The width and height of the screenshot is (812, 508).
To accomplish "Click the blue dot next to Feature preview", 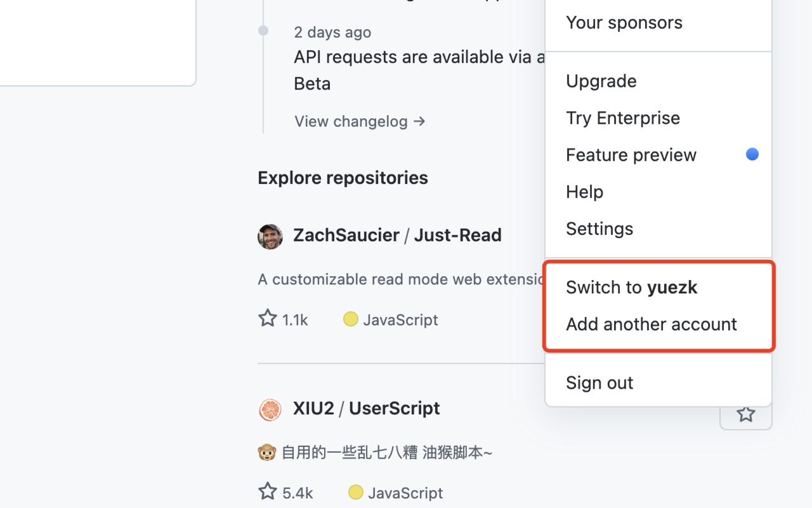I will pyautogui.click(x=752, y=154).
